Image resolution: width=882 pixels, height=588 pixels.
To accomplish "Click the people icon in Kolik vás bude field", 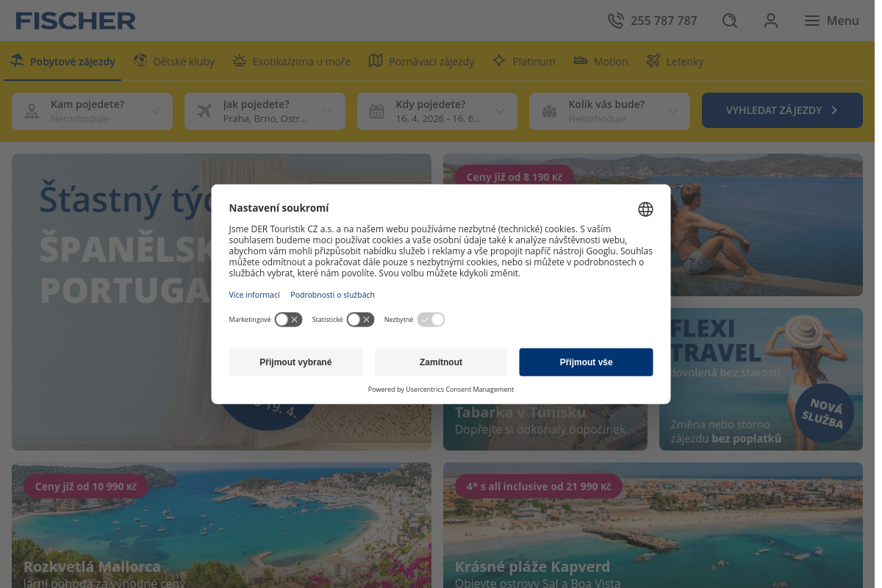I will (x=549, y=111).
